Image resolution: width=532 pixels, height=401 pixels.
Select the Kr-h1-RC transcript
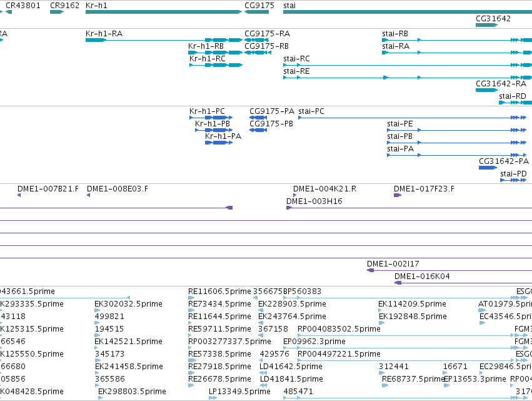click(216, 65)
